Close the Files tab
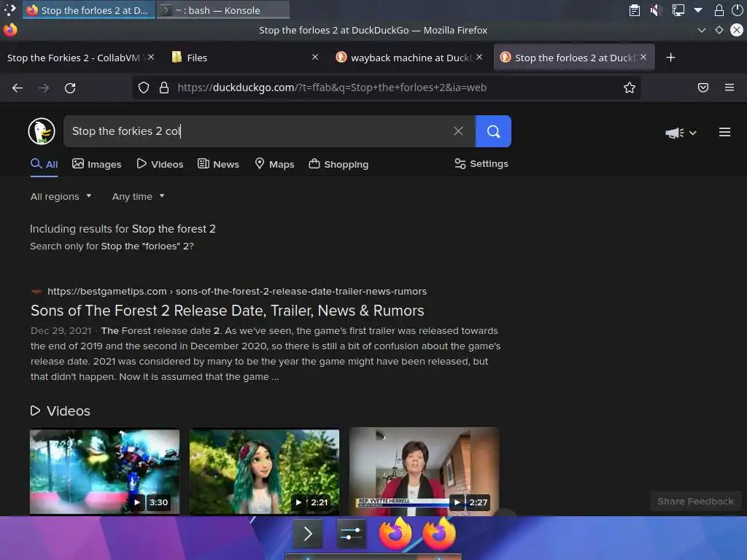747x560 pixels. pos(315,57)
